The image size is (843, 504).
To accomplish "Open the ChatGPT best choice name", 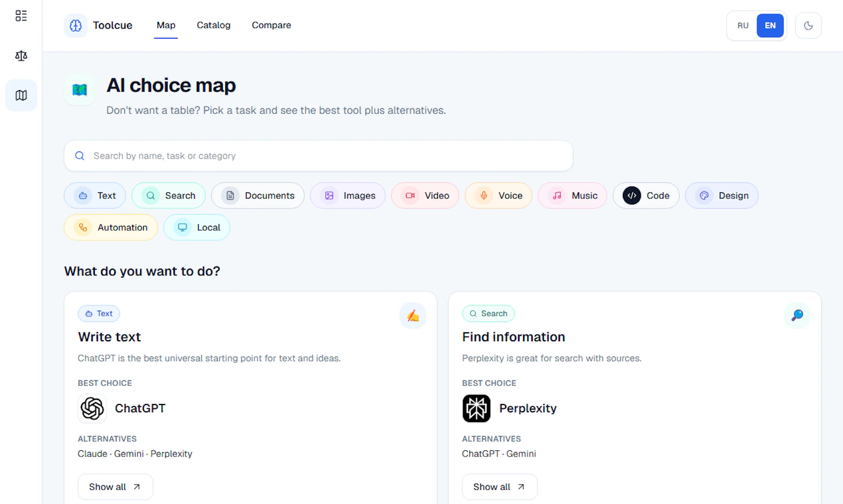I will click(140, 409).
